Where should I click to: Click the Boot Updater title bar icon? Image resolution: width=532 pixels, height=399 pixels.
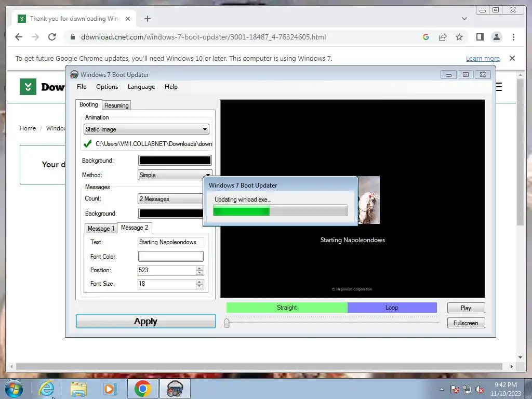click(x=74, y=75)
